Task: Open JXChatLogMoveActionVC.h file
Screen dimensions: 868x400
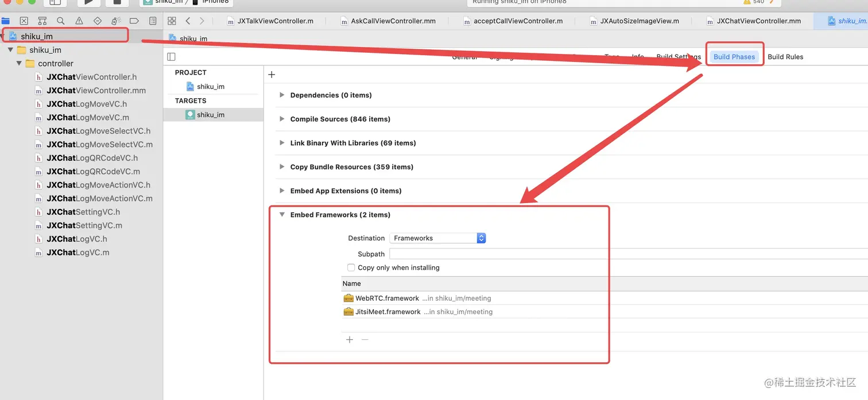Action: (x=99, y=185)
